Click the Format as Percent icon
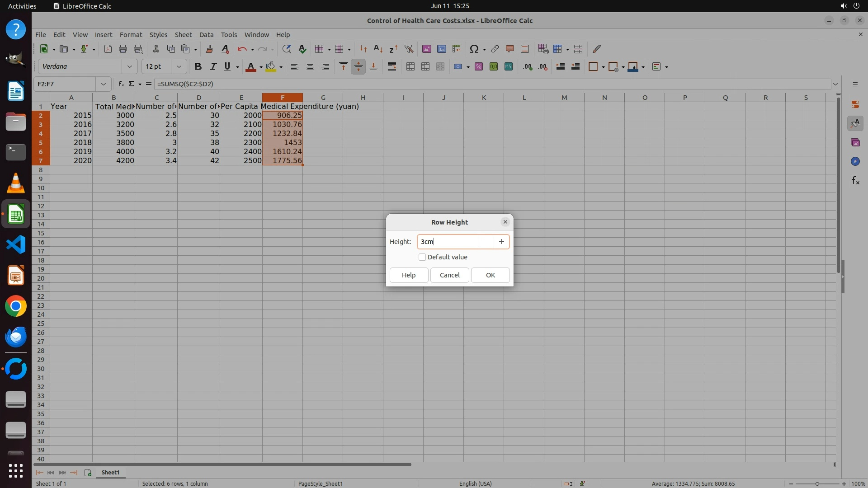Screen dimensions: 868x488 coord(478,66)
